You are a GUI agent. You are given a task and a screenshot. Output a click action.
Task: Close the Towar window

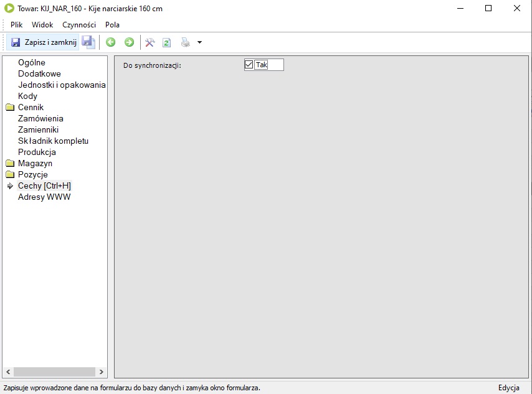[x=516, y=8]
